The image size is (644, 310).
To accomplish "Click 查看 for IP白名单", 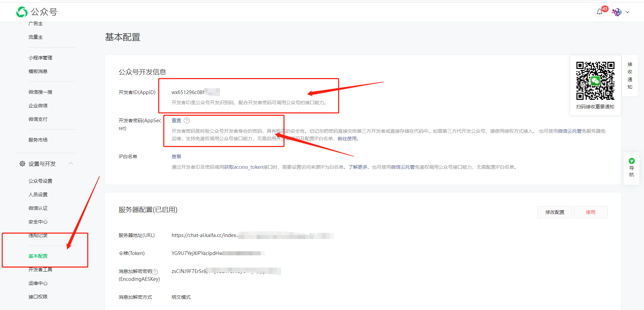I will coord(176,157).
